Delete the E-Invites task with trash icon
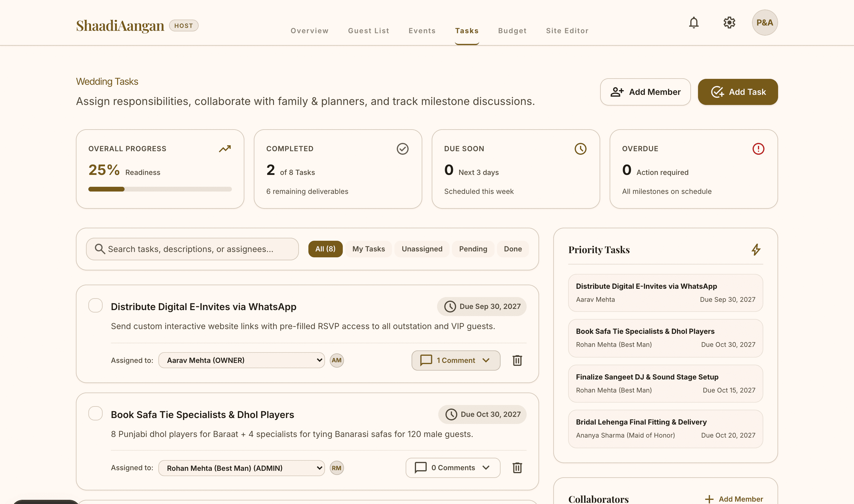Screen dimensions: 854x504 (x=517, y=360)
